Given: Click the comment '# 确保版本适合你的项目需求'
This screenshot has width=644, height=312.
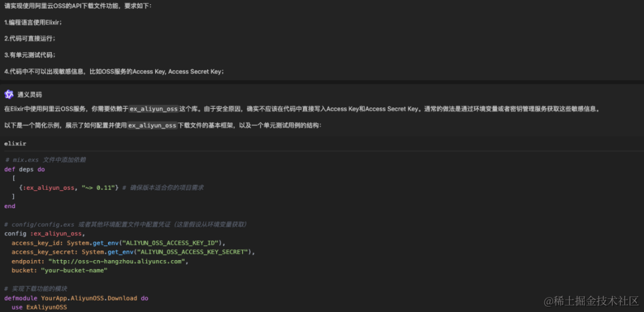Looking at the screenshot, I should [163, 187].
